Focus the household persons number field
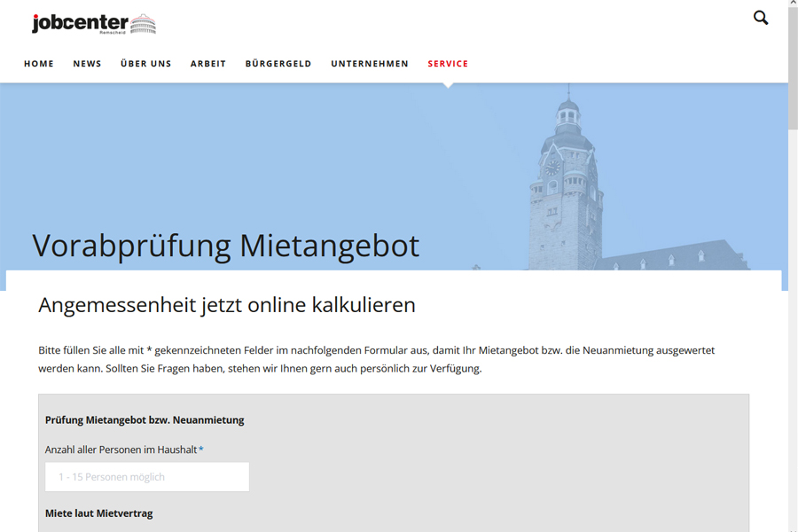This screenshot has width=798, height=532. [147, 477]
